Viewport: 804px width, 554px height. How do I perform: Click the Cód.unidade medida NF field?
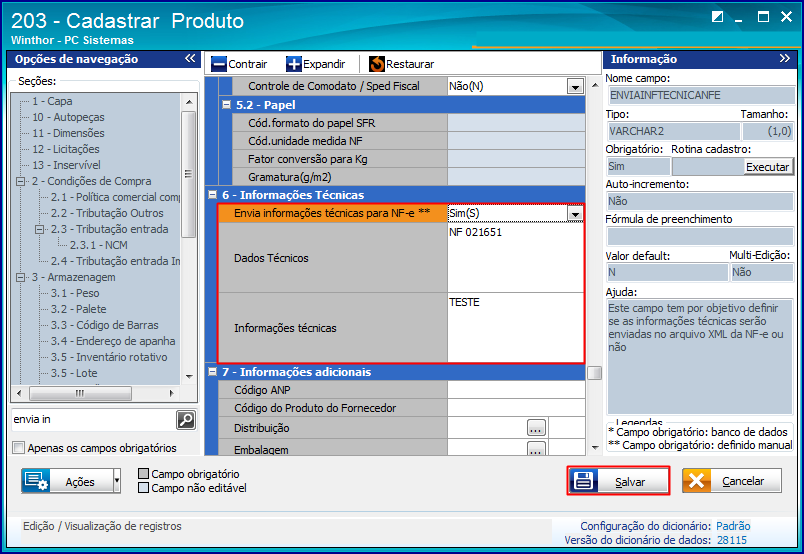516,141
